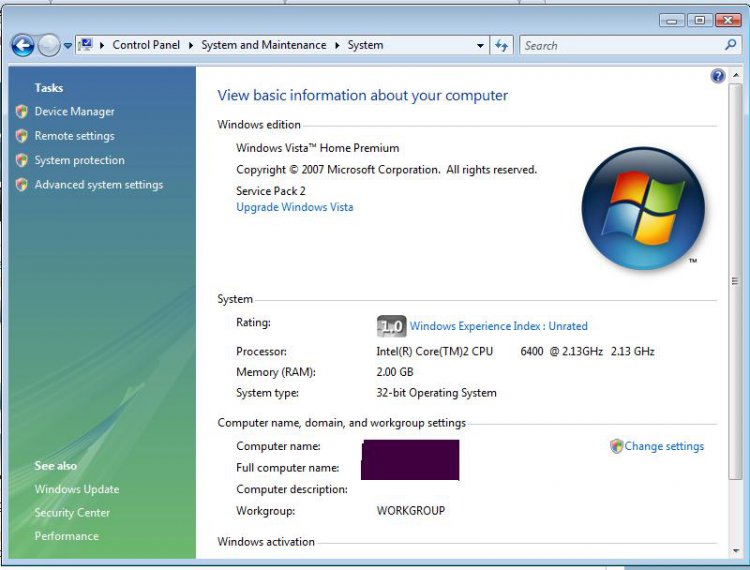Click the magnifying glass search icon
This screenshot has height=570, width=750.
coord(730,45)
